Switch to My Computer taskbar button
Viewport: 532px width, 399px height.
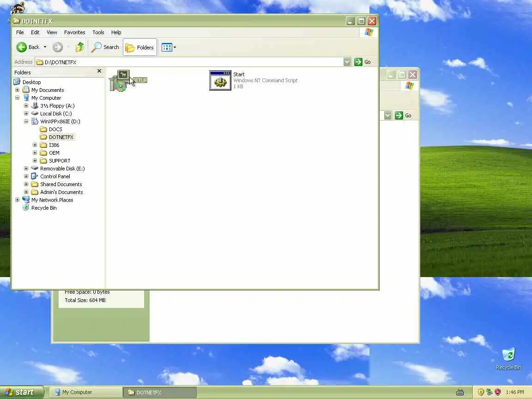point(85,392)
